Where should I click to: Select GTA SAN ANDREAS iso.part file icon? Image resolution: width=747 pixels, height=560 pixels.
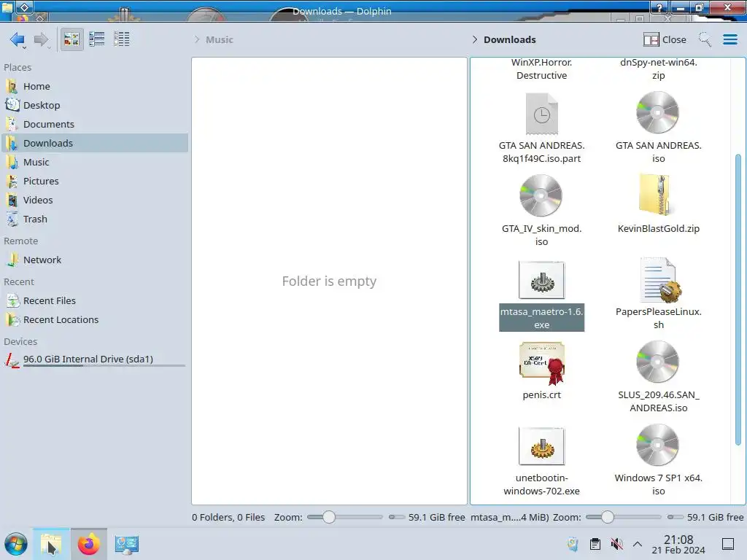[x=542, y=114]
